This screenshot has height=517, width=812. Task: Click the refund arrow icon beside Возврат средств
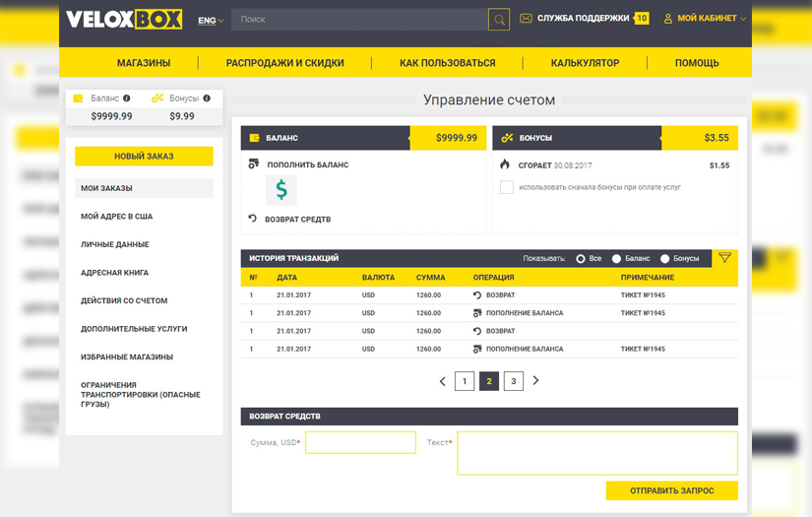tap(252, 219)
